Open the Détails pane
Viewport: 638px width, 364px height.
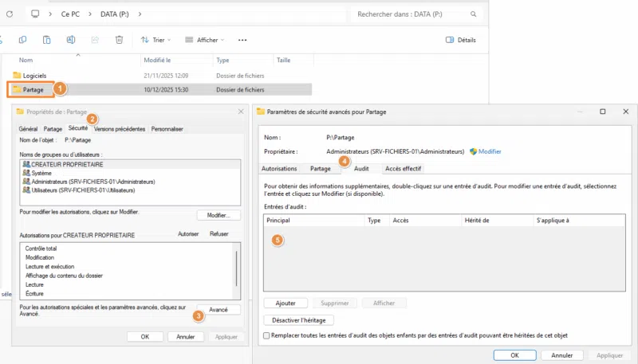point(461,40)
